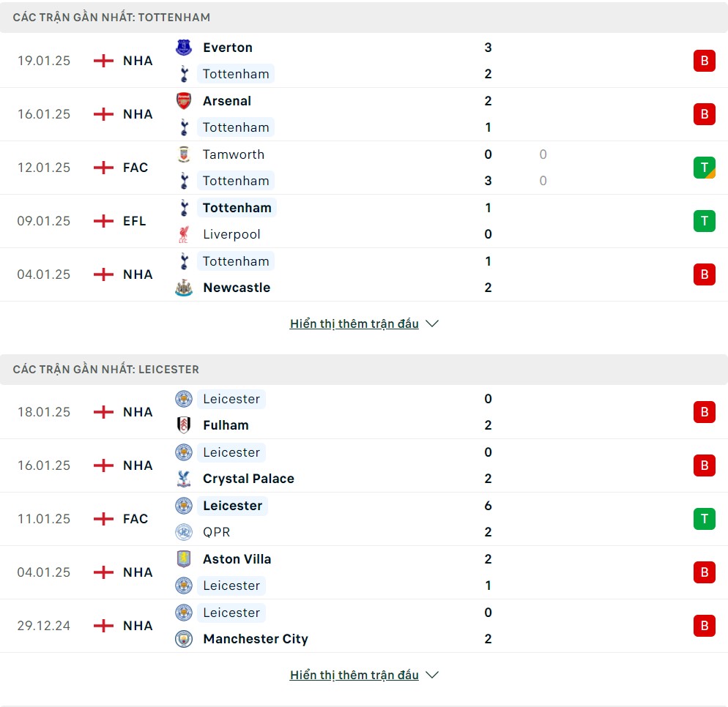Click the Arsenal club crest
This screenshot has width=728, height=707.
click(x=184, y=101)
